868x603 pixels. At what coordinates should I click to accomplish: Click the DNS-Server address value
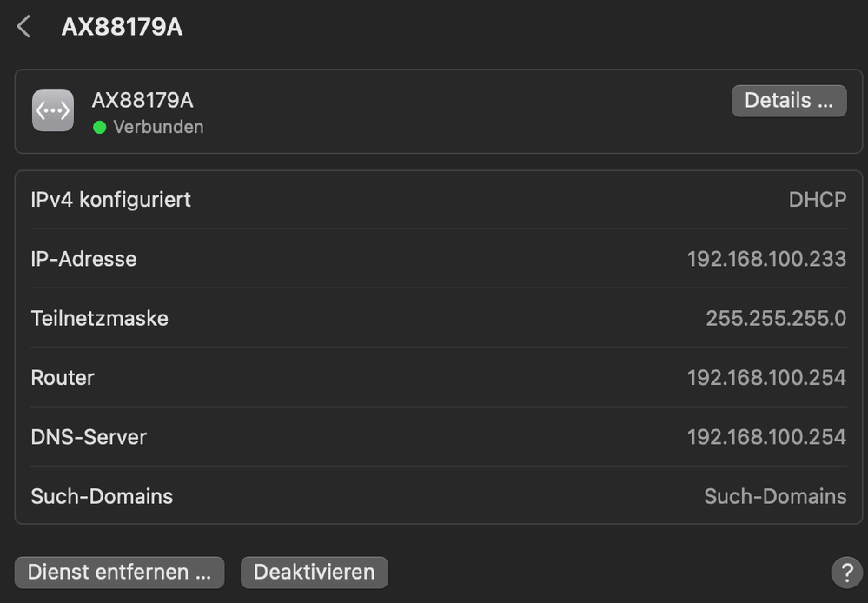(766, 437)
